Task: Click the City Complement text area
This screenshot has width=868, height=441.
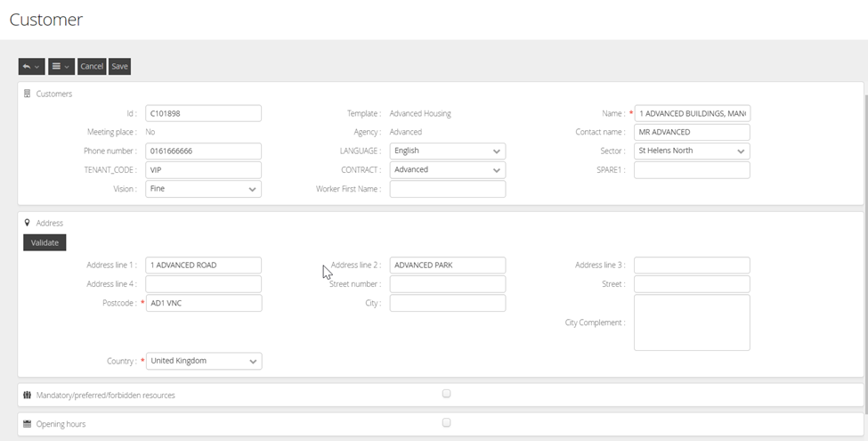Action: 692,323
